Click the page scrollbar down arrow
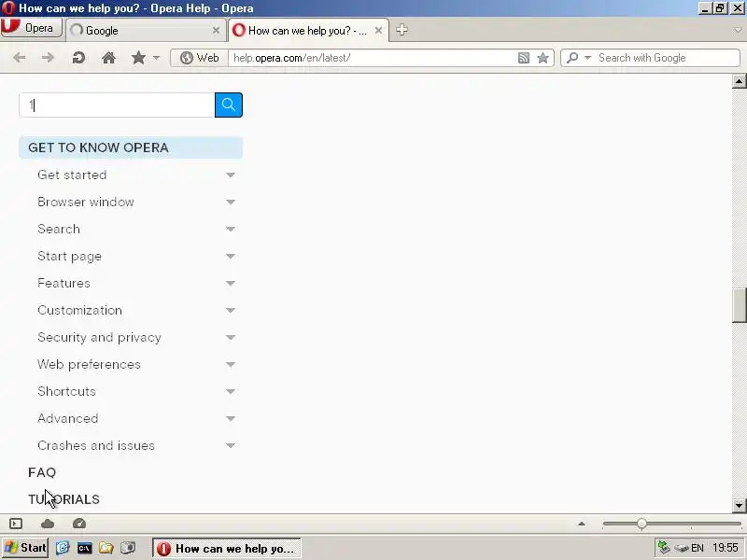The width and height of the screenshot is (747, 560). click(739, 506)
